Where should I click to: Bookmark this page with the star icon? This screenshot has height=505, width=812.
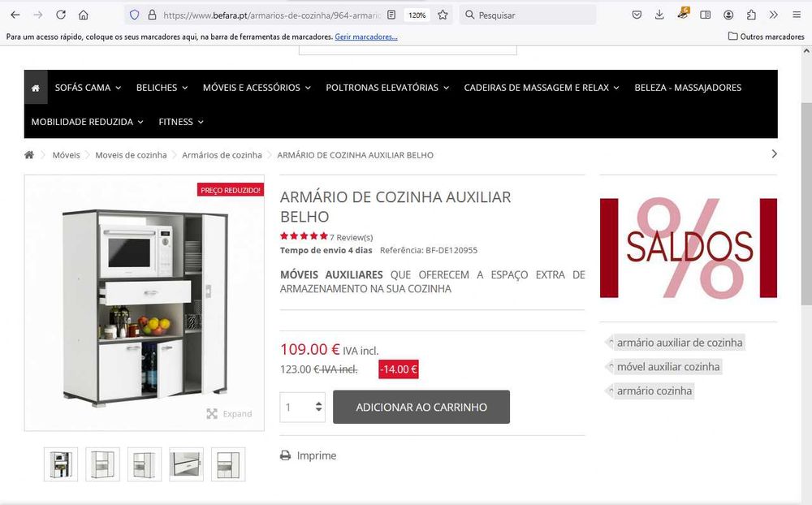pyautogui.click(x=443, y=15)
